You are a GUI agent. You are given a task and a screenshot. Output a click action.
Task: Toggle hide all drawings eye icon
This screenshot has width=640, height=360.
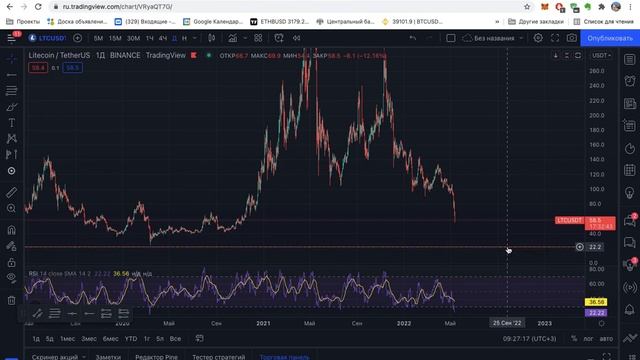[x=11, y=278]
